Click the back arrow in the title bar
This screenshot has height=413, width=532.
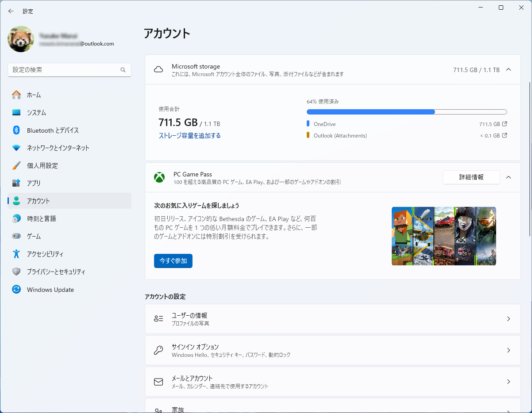(x=11, y=11)
